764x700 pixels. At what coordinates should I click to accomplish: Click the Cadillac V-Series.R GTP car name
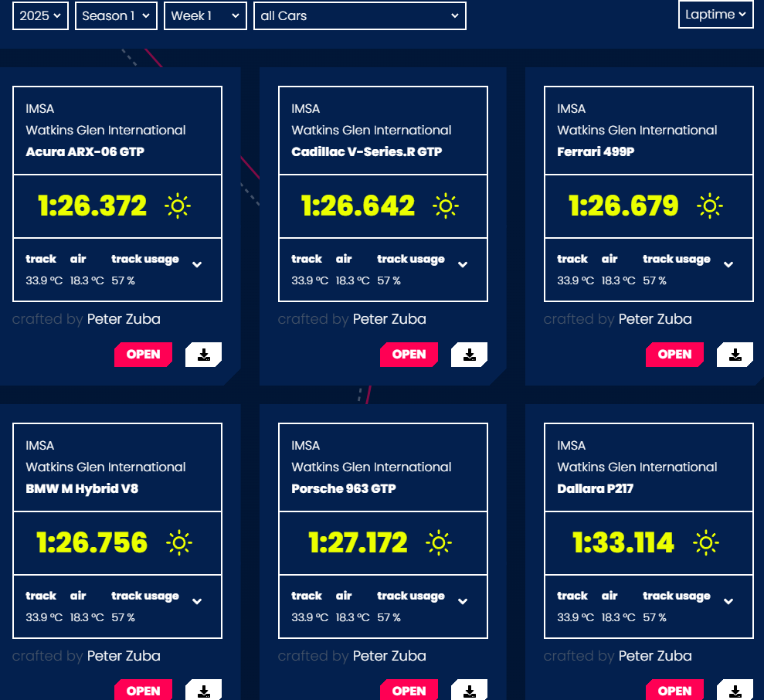click(367, 151)
